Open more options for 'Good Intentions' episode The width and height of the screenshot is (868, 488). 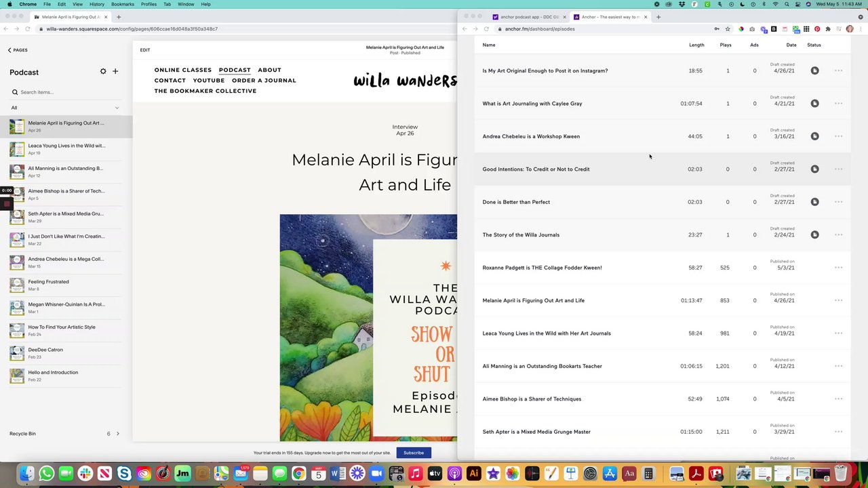(x=838, y=169)
